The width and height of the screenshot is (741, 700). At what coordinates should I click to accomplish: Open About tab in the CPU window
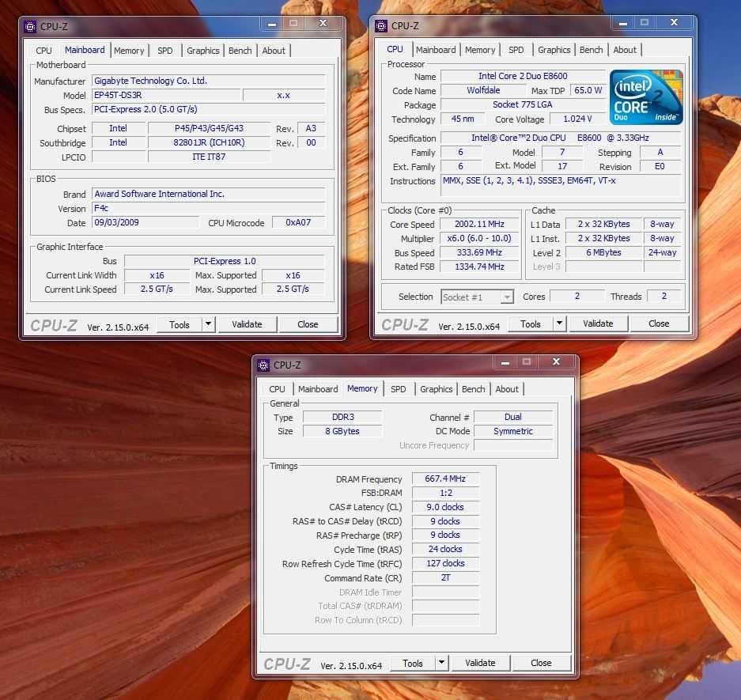[x=625, y=50]
